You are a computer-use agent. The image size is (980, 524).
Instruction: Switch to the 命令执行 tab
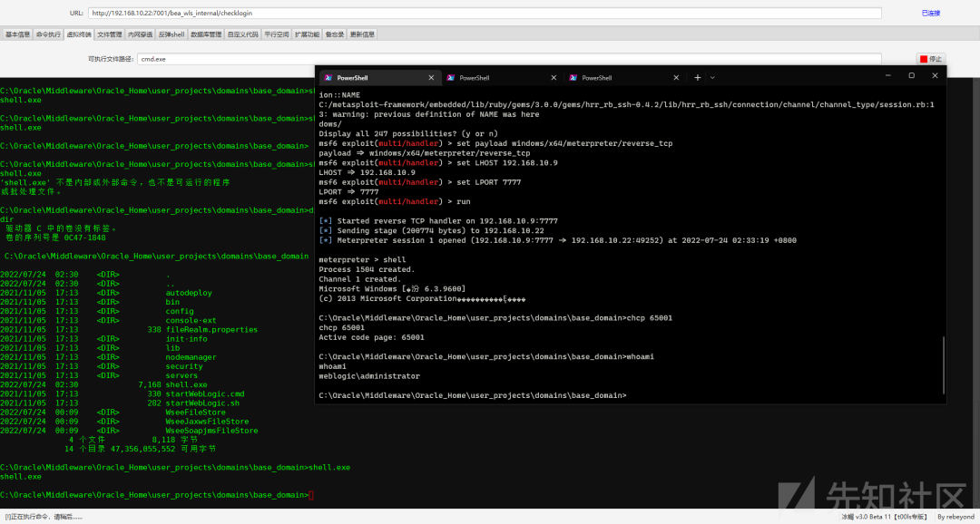(x=48, y=34)
